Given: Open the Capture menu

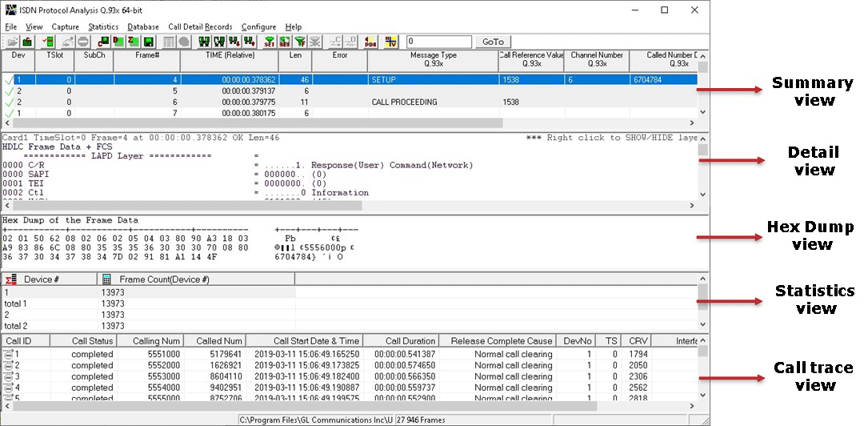Looking at the screenshot, I should pos(66,26).
